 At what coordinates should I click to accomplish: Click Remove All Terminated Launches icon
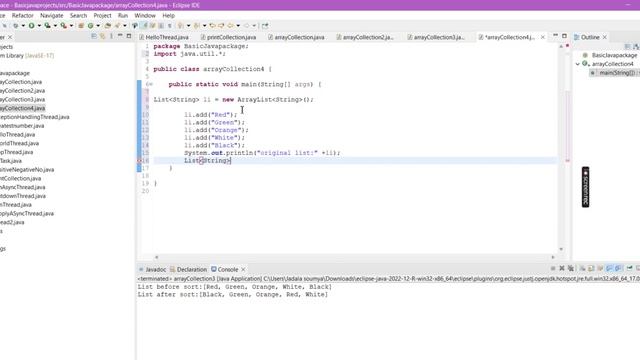[571, 268]
